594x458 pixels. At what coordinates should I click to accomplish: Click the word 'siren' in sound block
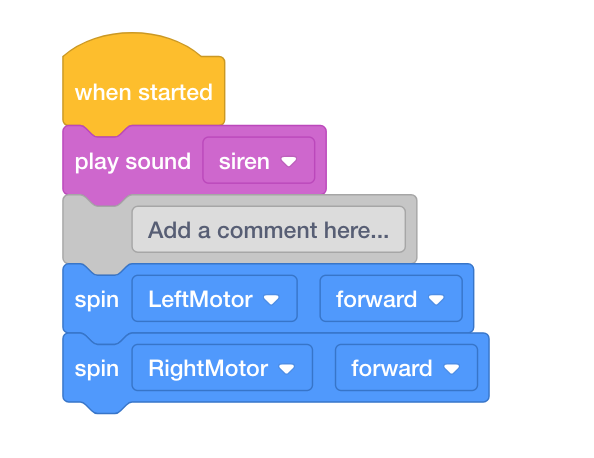coord(244,161)
